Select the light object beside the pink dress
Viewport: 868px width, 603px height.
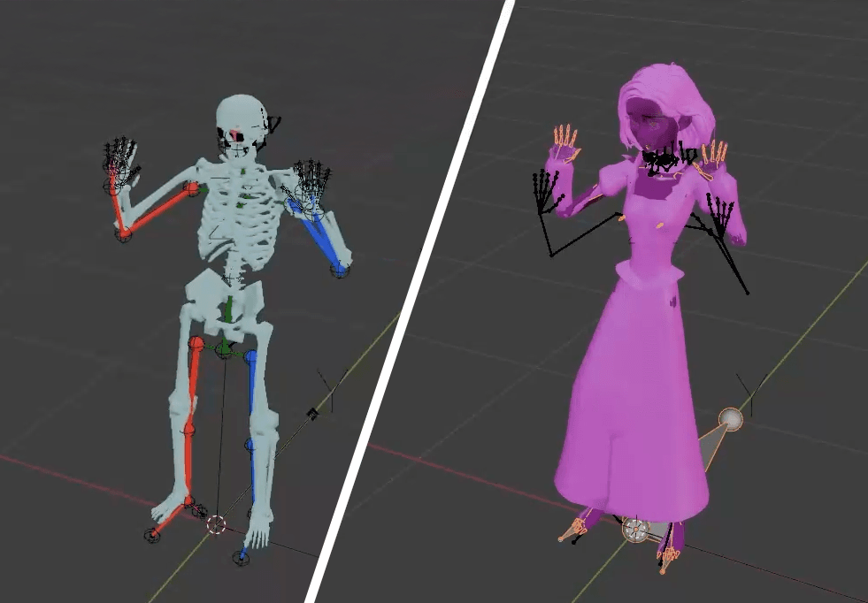tap(731, 419)
